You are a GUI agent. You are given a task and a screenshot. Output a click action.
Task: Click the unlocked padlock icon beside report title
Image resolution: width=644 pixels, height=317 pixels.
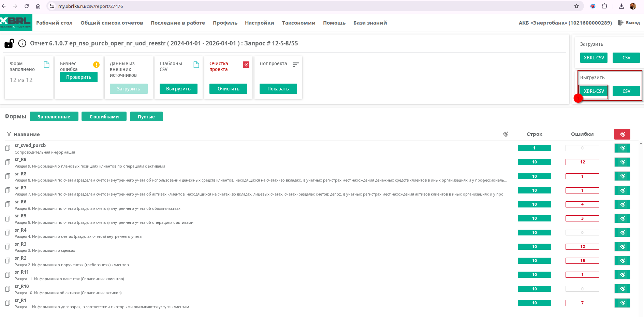(x=9, y=43)
